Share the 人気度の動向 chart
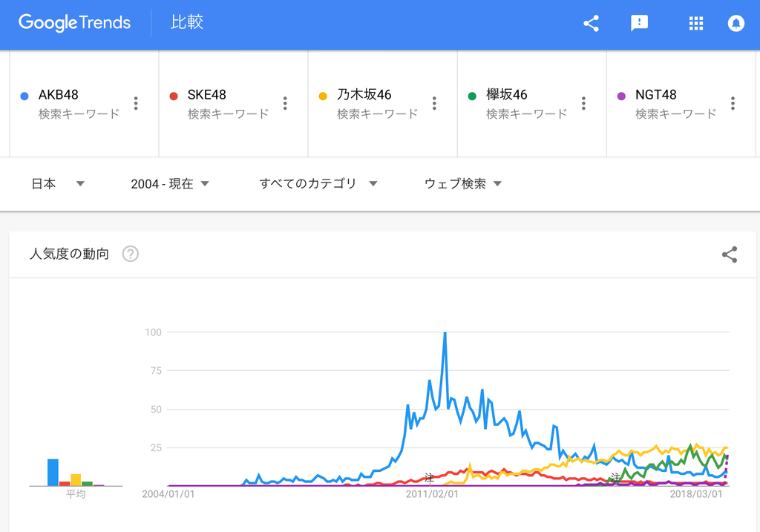 [x=730, y=254]
